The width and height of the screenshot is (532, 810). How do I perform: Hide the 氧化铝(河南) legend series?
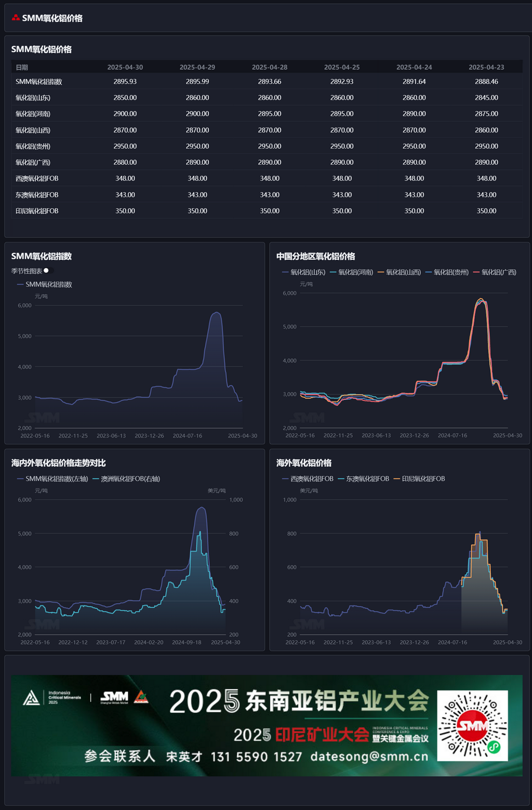pos(351,272)
